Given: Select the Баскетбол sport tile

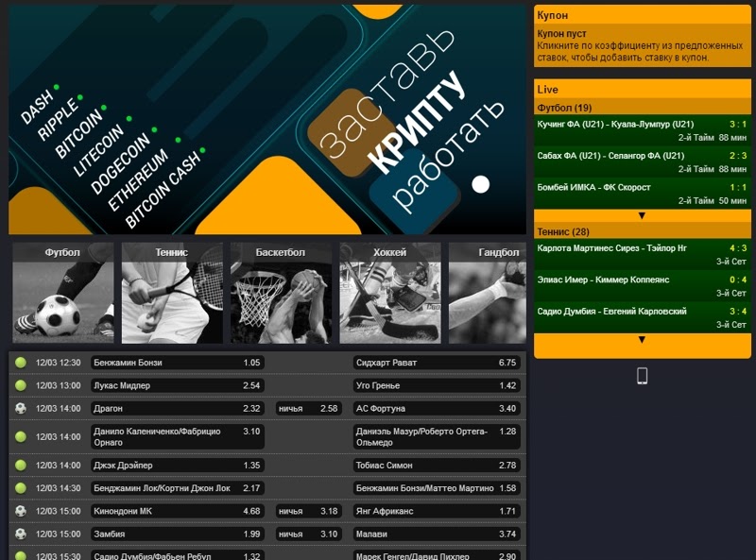Looking at the screenshot, I should click(x=281, y=294).
